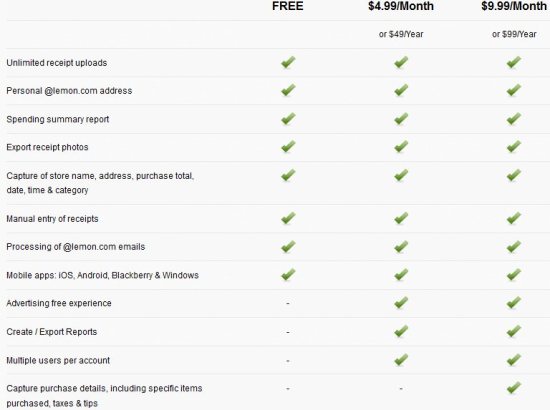550x410 pixels.
Task: Click the 'Unlimited receipt uploads' feature label
Action: pyautogui.click(x=56, y=63)
